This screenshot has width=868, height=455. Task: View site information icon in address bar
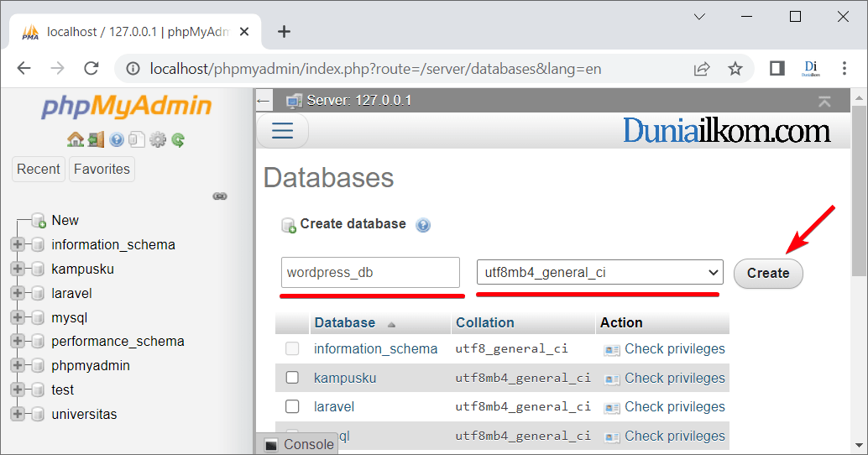click(133, 69)
